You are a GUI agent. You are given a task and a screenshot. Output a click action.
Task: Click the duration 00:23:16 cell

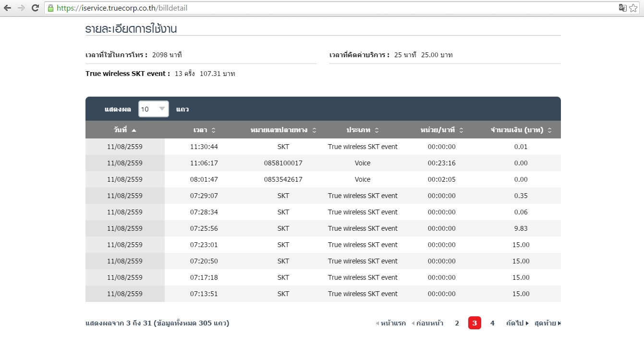coord(442,163)
